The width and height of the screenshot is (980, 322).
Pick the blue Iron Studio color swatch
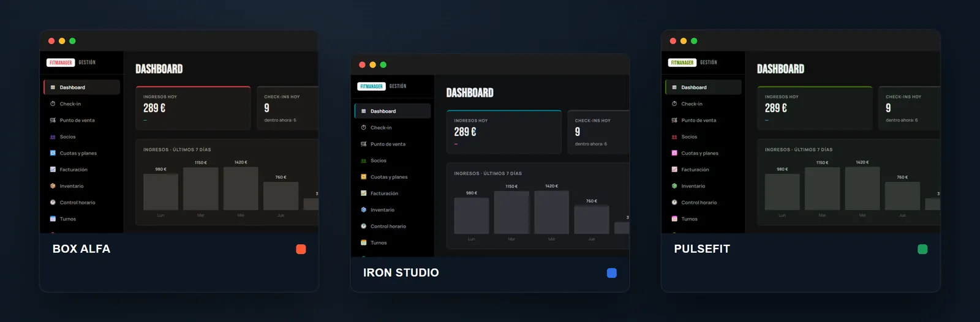point(612,273)
